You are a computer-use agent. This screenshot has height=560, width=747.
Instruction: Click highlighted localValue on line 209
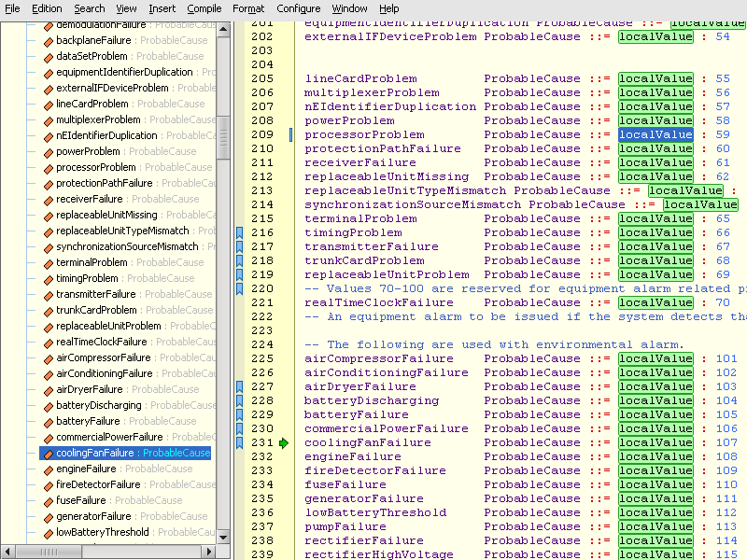point(655,134)
